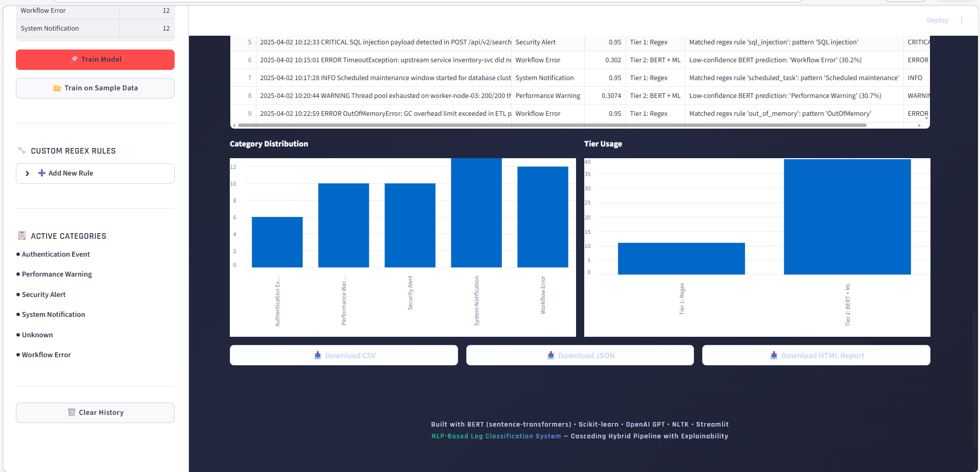Select the brush icon on Train Model button
Viewport: 980px width, 472px height.
(x=73, y=59)
